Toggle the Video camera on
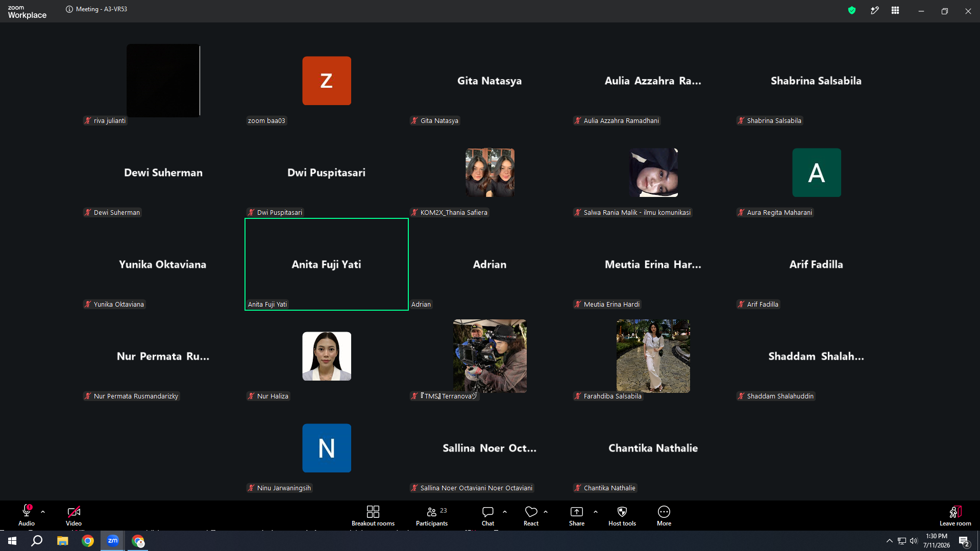The width and height of the screenshot is (980, 551). [x=73, y=515]
